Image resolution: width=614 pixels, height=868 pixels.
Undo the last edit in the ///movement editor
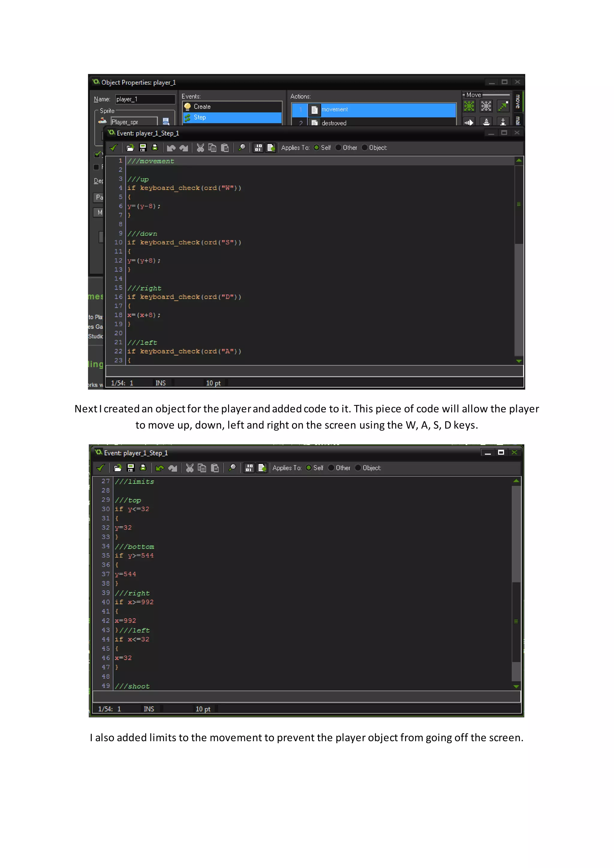tap(171, 148)
